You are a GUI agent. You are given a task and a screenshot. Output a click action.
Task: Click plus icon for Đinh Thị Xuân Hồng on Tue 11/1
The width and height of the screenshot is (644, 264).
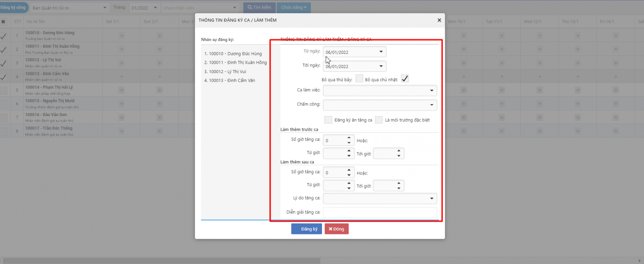[x=501, y=49]
